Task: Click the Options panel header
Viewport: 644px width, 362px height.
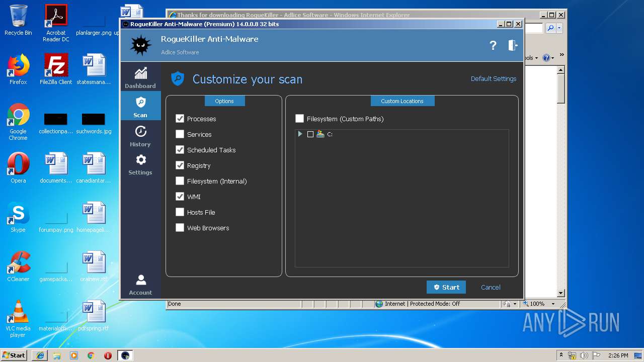Action: point(224,101)
